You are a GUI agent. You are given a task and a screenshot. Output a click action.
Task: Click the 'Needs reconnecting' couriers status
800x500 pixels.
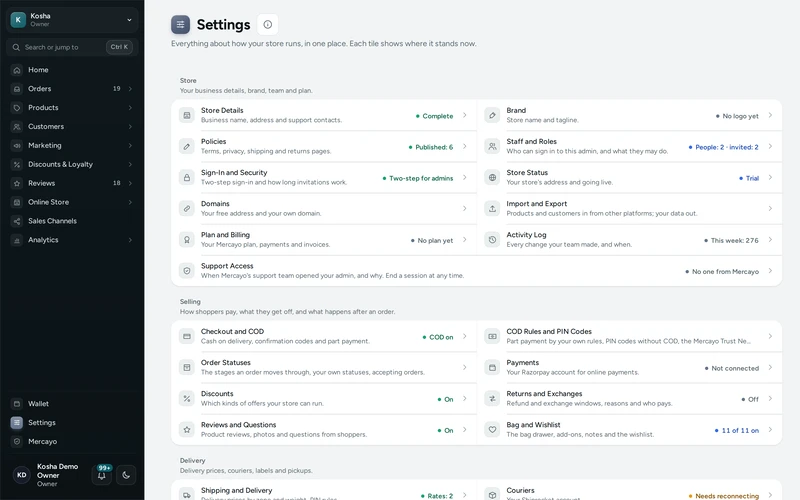[x=723, y=496]
